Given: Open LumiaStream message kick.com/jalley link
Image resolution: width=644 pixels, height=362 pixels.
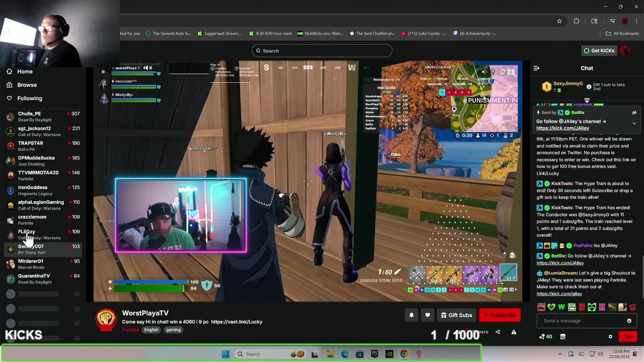Looking at the screenshot, I should (x=559, y=294).
